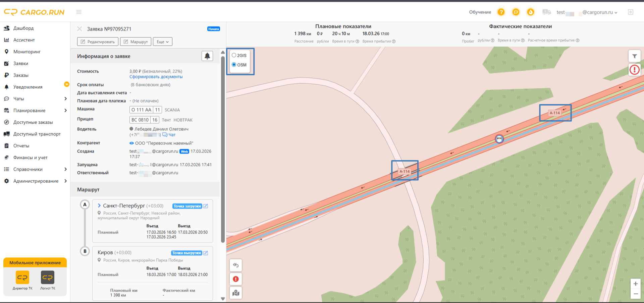Click the Маршрут button

click(136, 42)
